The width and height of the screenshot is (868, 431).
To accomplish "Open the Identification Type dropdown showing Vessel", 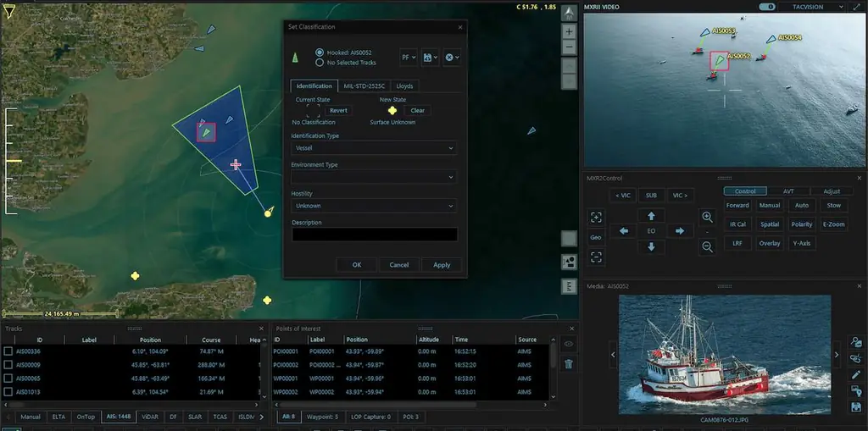I will point(374,148).
